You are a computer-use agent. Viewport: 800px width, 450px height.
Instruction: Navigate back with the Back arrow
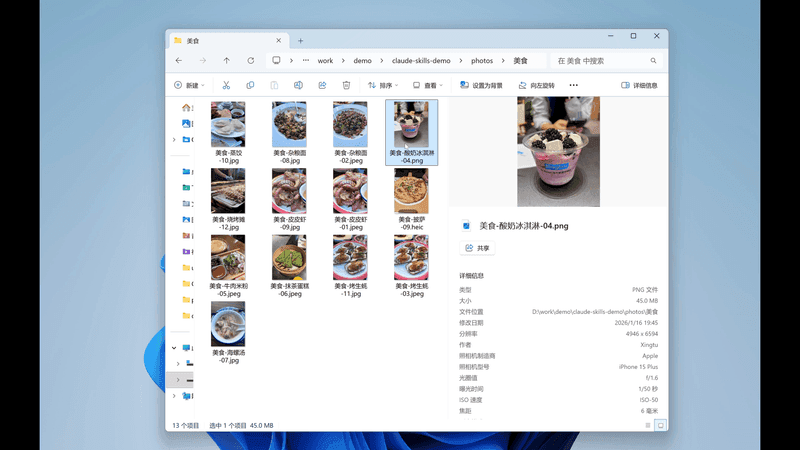pyautogui.click(x=179, y=61)
